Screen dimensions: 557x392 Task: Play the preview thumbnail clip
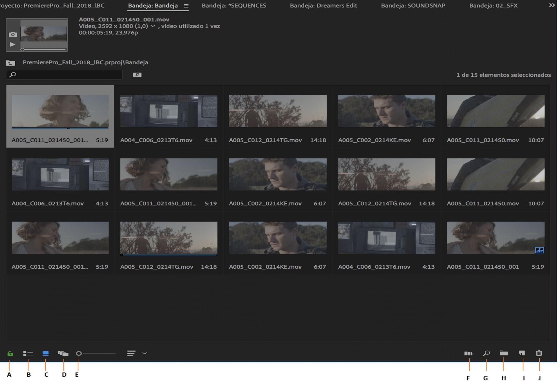pyautogui.click(x=12, y=44)
